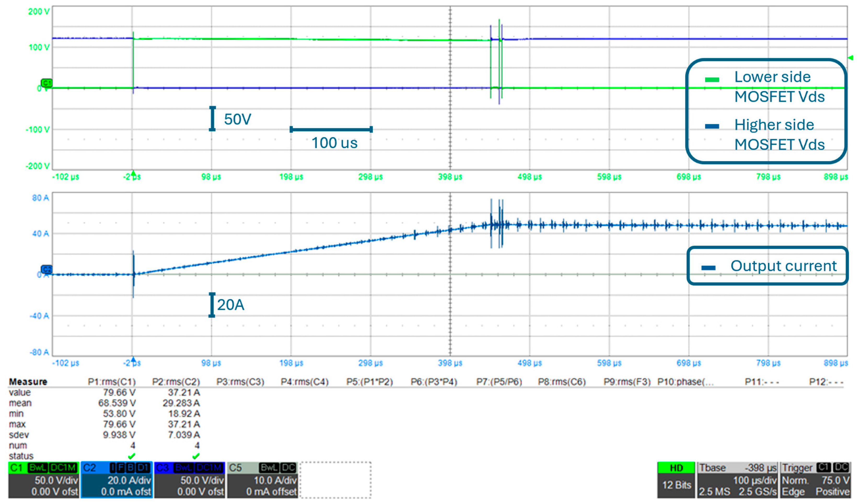Select the P2:rms(C2) measurement column
Viewport: 859px width, 504px height.
[176, 382]
